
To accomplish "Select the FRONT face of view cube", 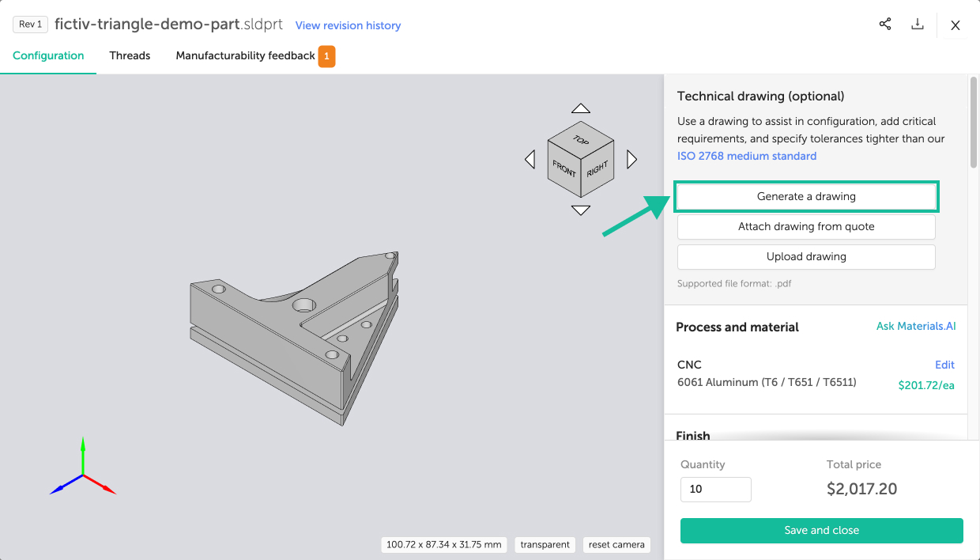I will 564,168.
